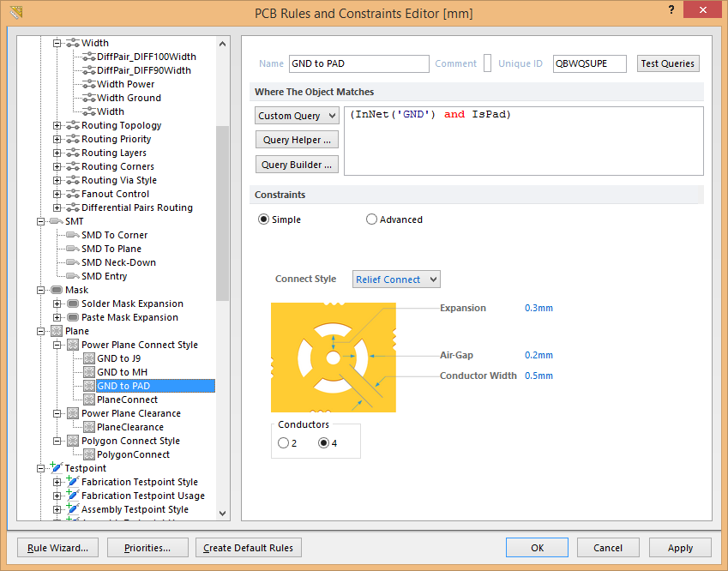The image size is (728, 571).
Task: Choose 2 conductors radio button
Action: (283, 443)
